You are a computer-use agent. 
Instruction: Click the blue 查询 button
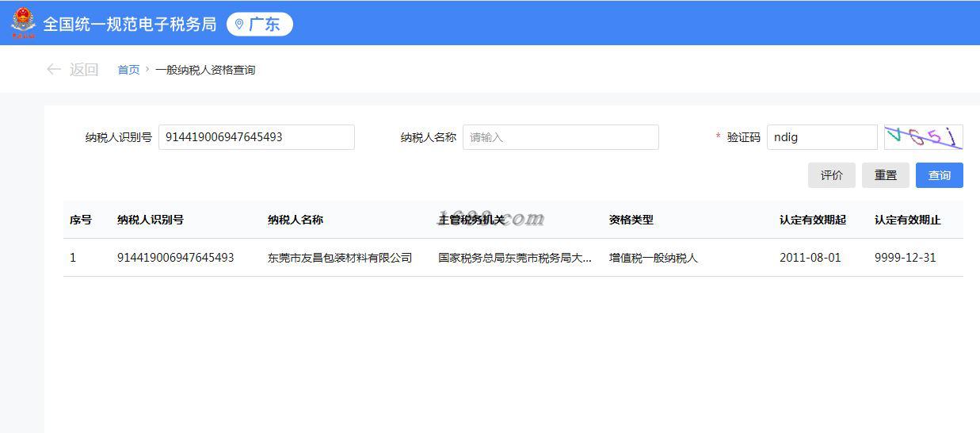[940, 175]
